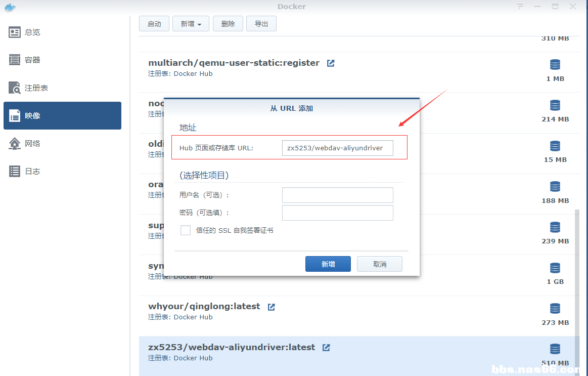Click database icon above 15 MB
The width and height of the screenshot is (588, 376).
(x=555, y=146)
